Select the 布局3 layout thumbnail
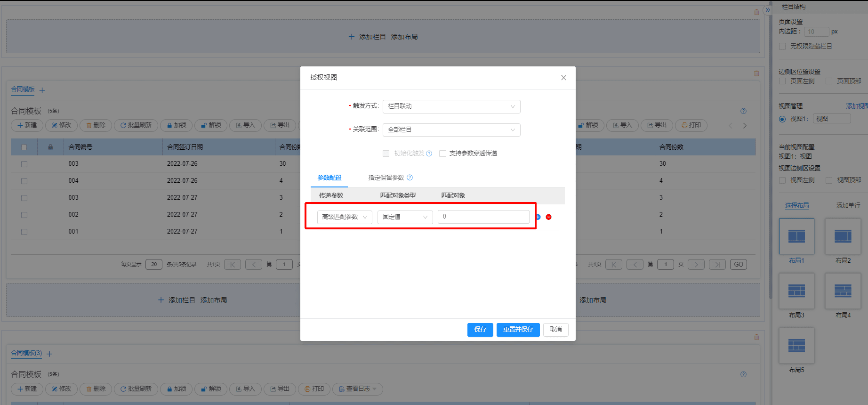 pyautogui.click(x=796, y=291)
